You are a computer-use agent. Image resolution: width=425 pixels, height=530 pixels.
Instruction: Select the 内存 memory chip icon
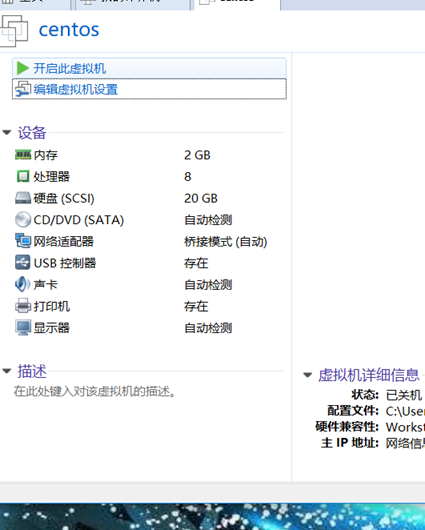pos(23,155)
